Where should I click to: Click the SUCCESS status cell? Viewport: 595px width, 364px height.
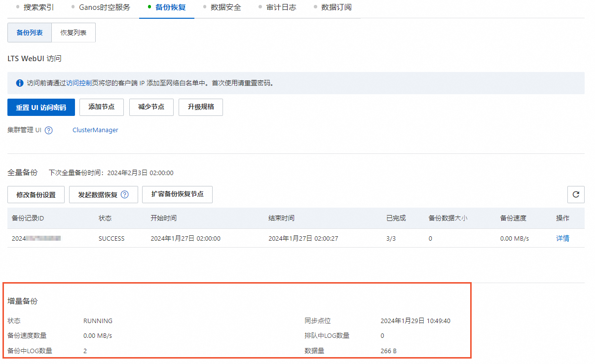[x=112, y=238]
